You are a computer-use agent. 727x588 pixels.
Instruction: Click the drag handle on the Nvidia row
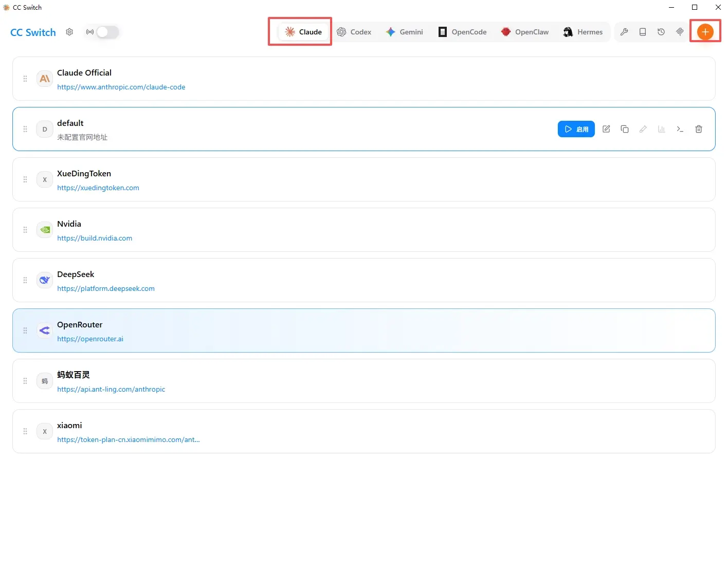pos(25,230)
